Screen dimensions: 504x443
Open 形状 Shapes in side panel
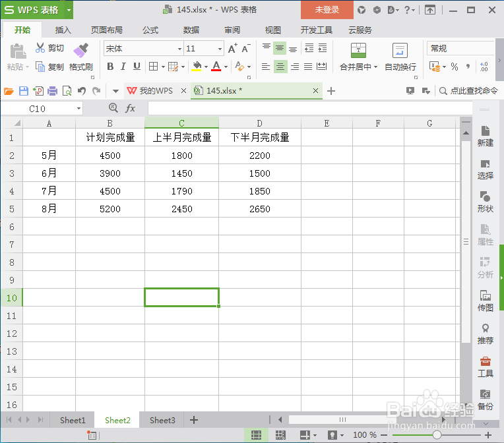(x=485, y=202)
